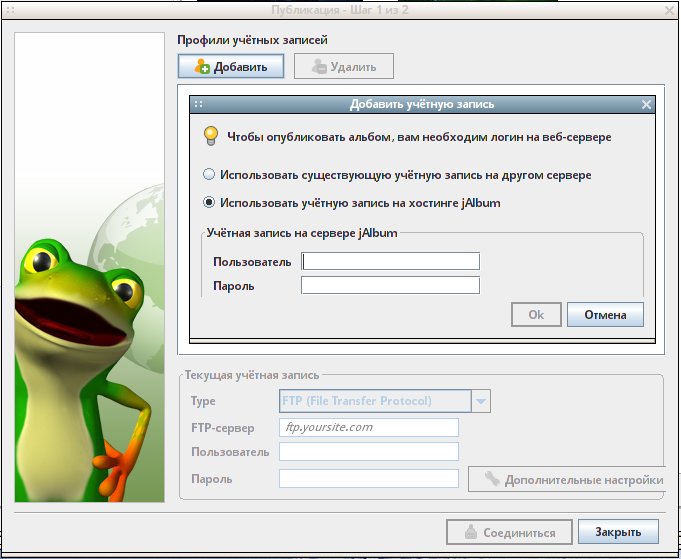Image resolution: width=681 pixels, height=559 pixels.
Task: Open the Type FTP protocol dropdown
Action: [x=385, y=401]
